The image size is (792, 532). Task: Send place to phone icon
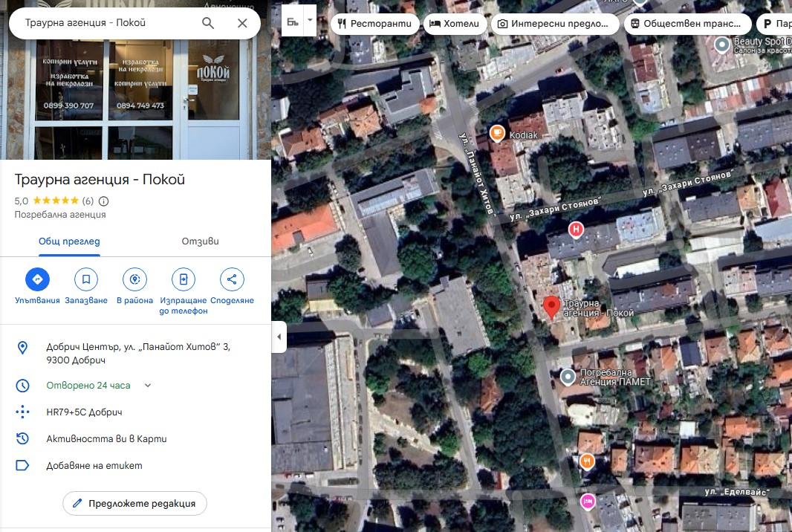(x=184, y=279)
